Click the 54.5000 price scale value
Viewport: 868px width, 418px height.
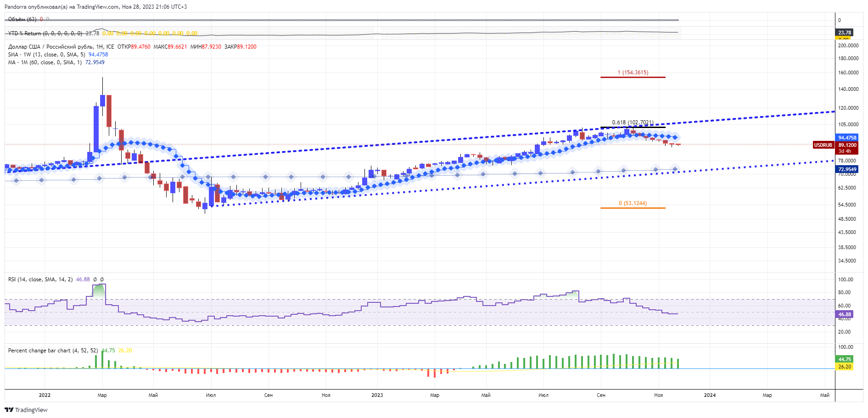847,205
